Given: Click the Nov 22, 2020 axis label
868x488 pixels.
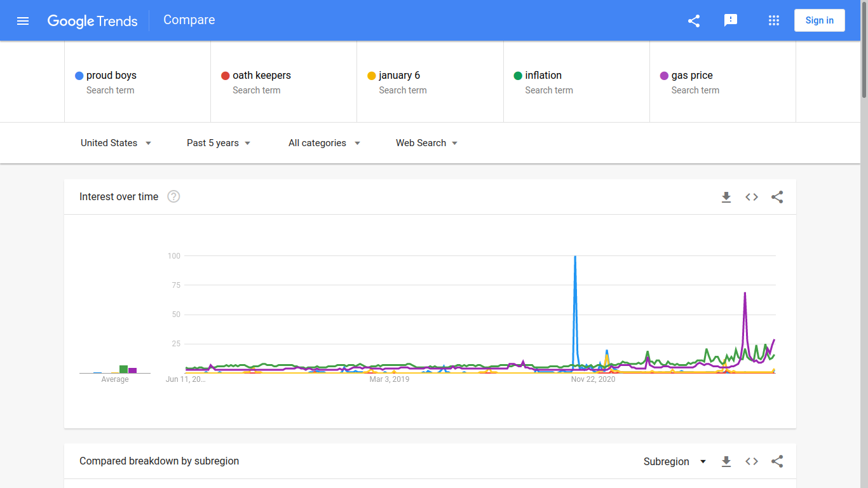Looking at the screenshot, I should (593, 379).
